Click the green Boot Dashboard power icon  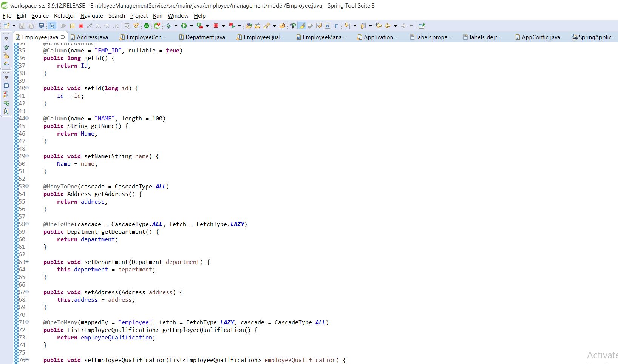tap(147, 26)
